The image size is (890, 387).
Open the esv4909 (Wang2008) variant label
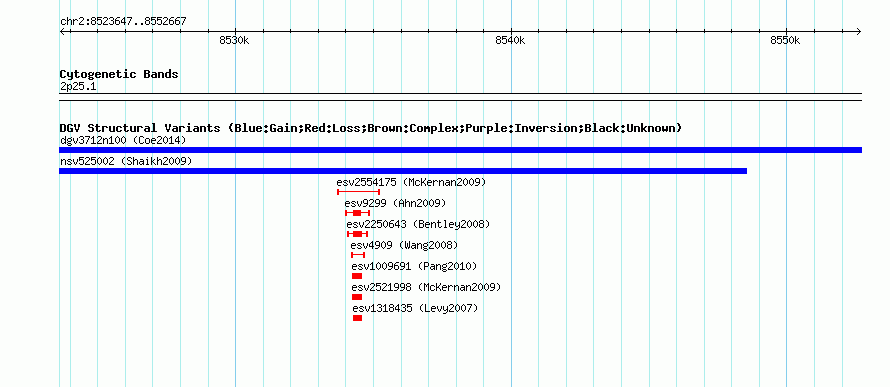tap(404, 245)
